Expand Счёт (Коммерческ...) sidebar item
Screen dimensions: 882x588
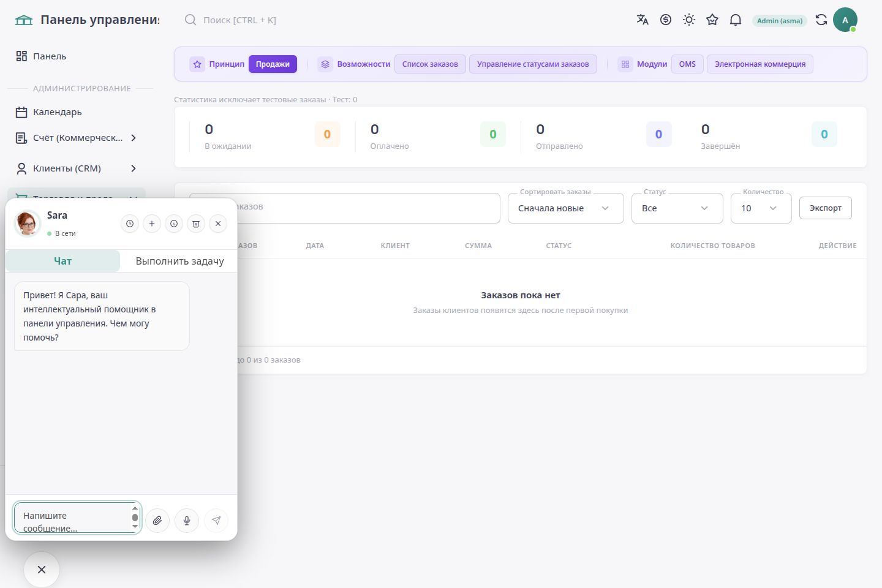click(77, 138)
